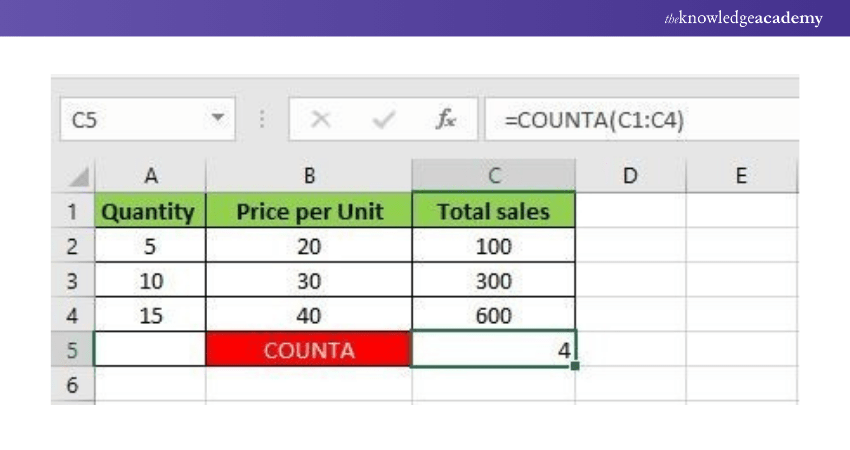Open the Name Box dropdown arrow

[217, 119]
